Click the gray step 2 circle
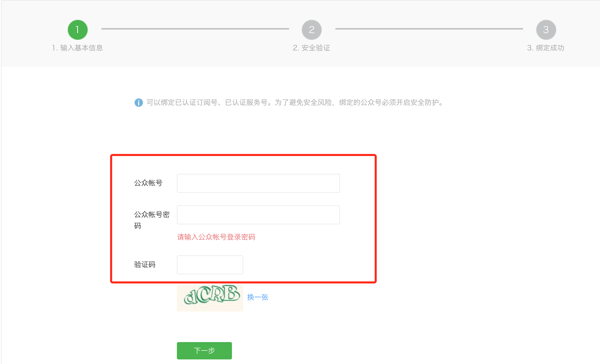The image size is (600, 364). [x=311, y=30]
